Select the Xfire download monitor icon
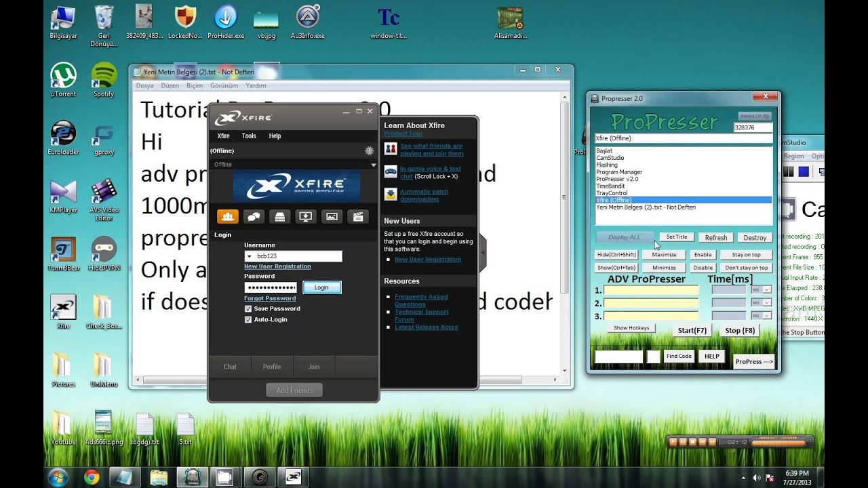This screenshot has height=488, width=868. pyautogui.click(x=306, y=216)
